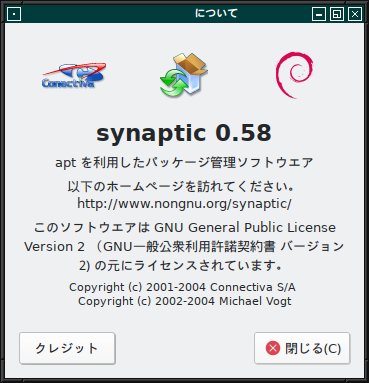Screen dimensions: 369x383
Task: Maximize the について window
Action: (337, 14)
